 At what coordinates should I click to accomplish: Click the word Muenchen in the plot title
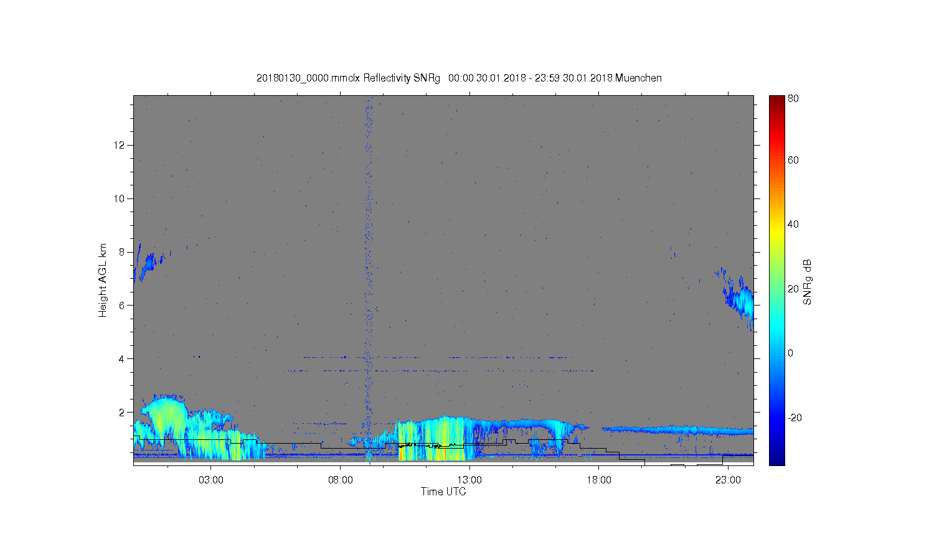point(638,78)
